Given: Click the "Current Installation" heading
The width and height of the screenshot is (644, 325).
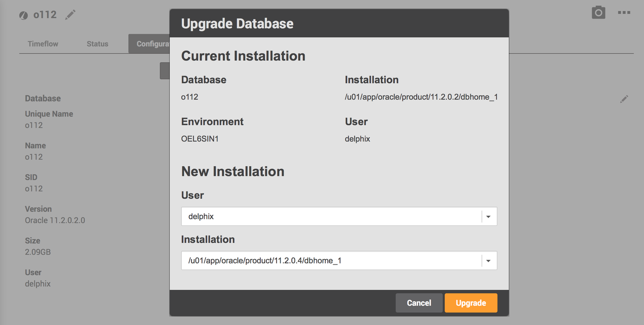Looking at the screenshot, I should [x=243, y=56].
